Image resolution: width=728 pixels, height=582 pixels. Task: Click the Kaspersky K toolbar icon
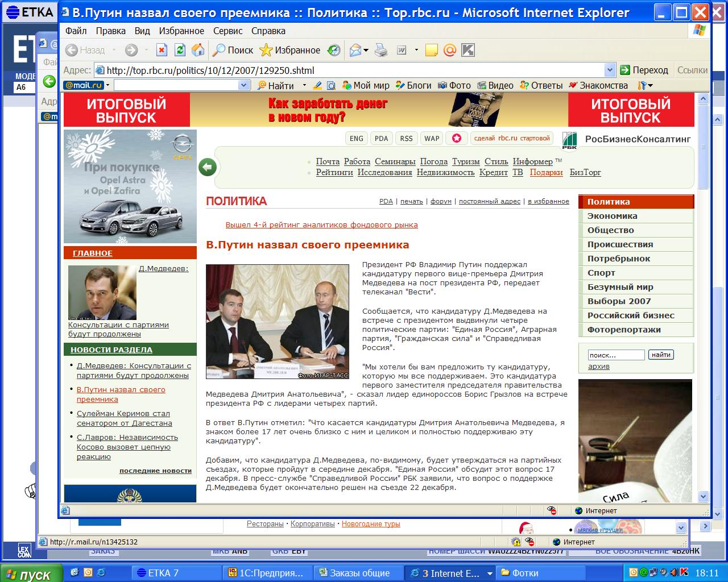468,51
